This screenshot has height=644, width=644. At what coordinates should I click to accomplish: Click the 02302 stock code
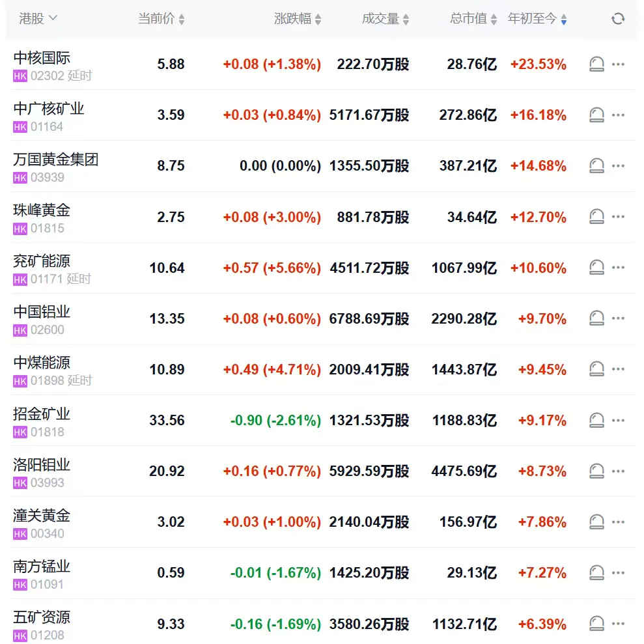coord(48,76)
